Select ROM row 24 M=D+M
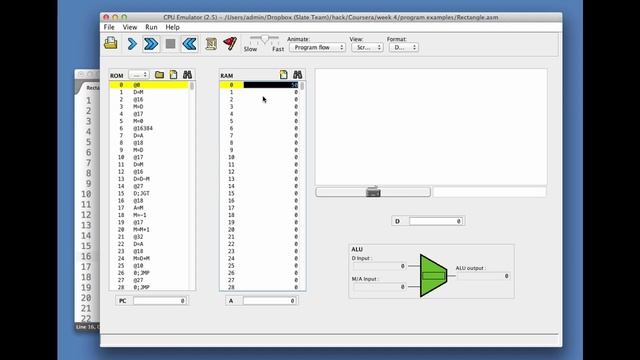640x360 pixels. click(149, 258)
